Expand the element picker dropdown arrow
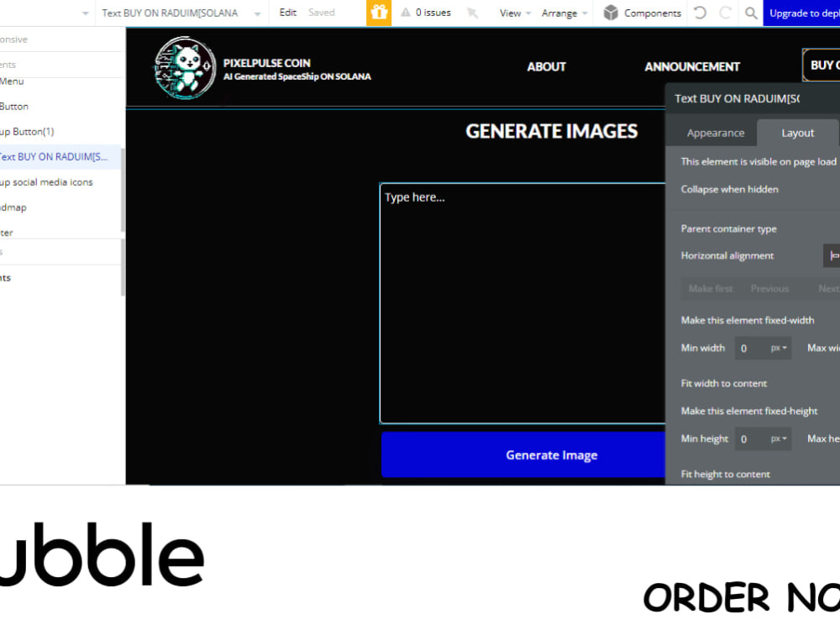The image size is (840, 630). coord(258,13)
